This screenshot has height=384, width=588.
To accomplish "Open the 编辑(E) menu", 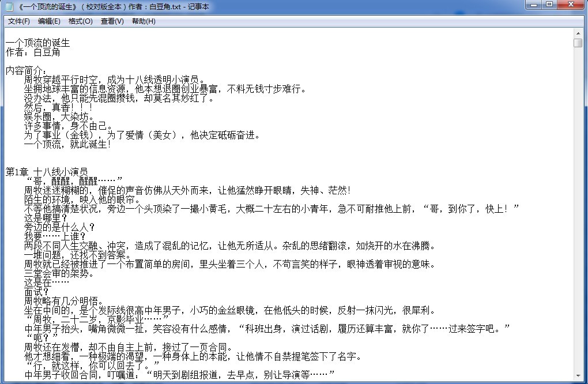I will coord(49,21).
